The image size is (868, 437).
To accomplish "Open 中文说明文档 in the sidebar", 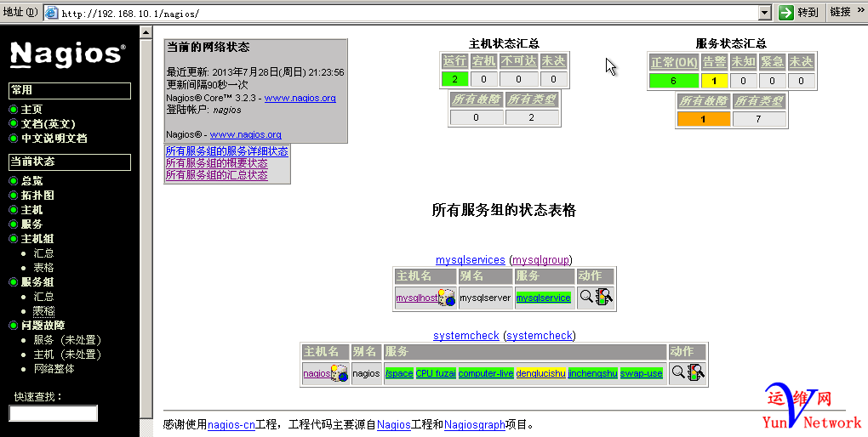I will click(x=54, y=139).
